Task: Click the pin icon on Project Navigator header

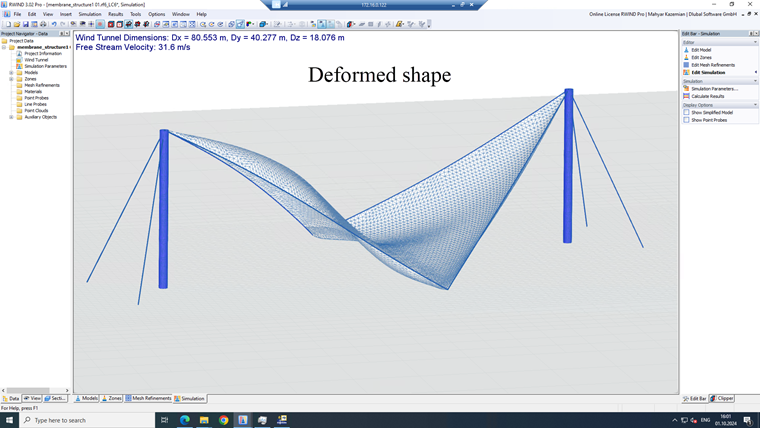Action: (62, 33)
